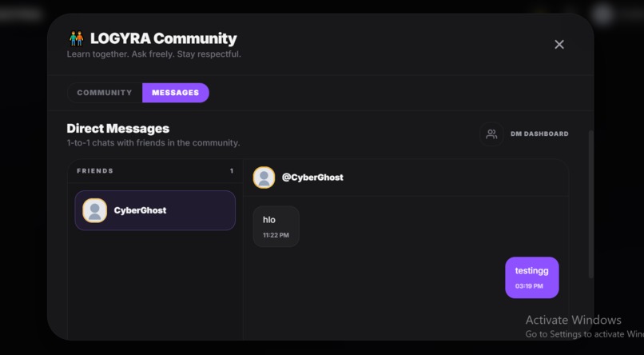Open the DM Dashboard label
Image resolution: width=644 pixels, height=355 pixels.
[x=539, y=134]
